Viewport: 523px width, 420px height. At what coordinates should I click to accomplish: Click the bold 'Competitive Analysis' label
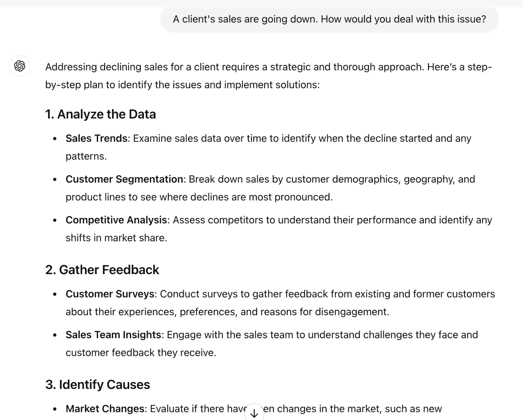pos(116,220)
